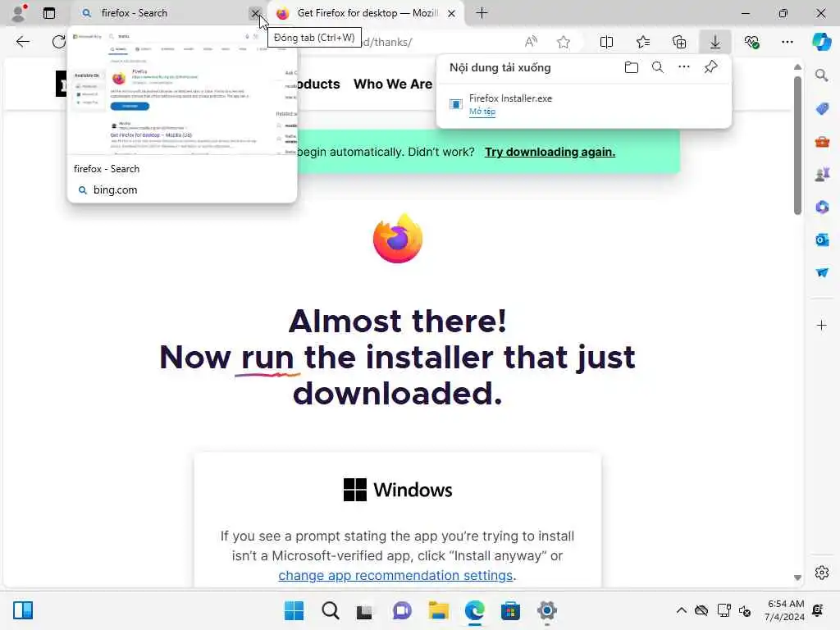The image size is (840, 630).
Task: Close the firefox - Search tab
Action: [255, 13]
